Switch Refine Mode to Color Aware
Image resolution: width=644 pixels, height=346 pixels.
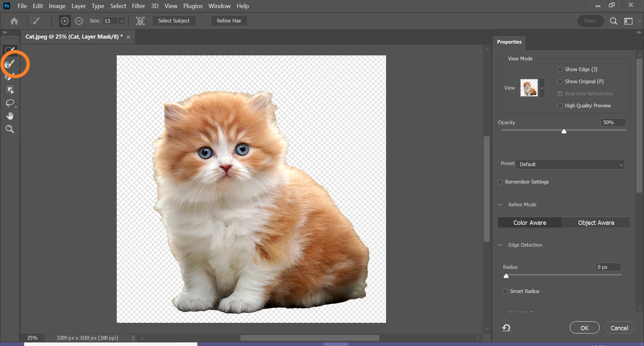pyautogui.click(x=530, y=223)
